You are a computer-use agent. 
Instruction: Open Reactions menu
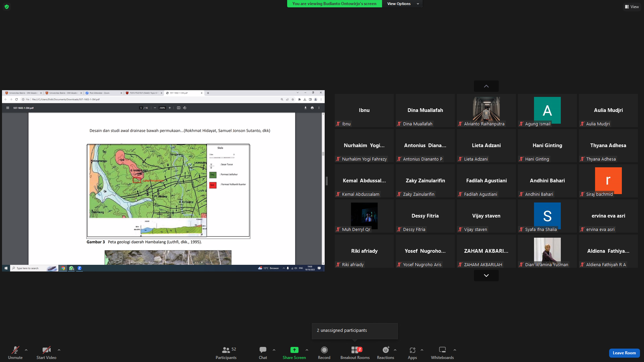[x=385, y=353]
